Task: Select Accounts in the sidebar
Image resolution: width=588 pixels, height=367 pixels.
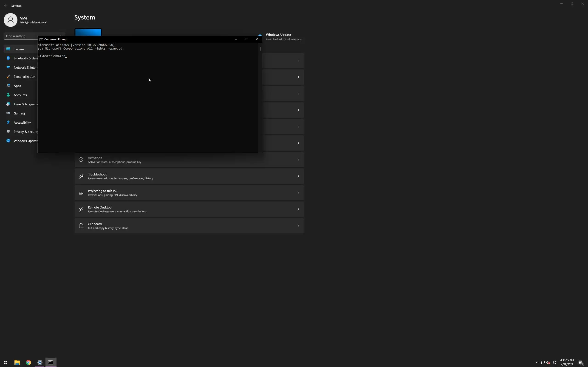Action: 20,95
